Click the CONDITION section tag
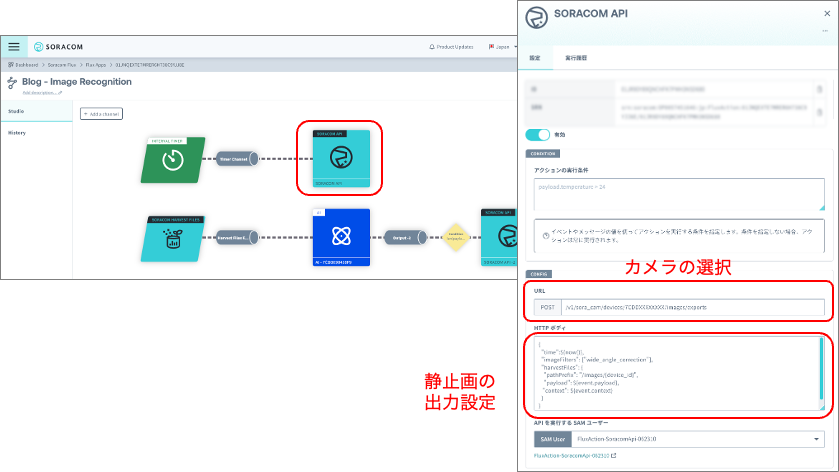This screenshot has width=839, height=472. pos(543,154)
